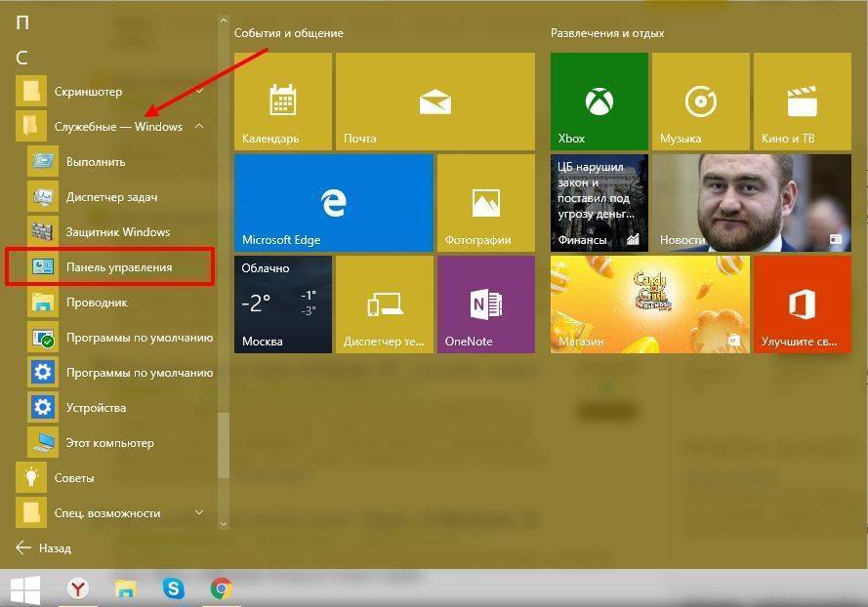This screenshot has height=607, width=868.
Task: Expand the Скриншотер folder chevron
Action: pyautogui.click(x=199, y=92)
